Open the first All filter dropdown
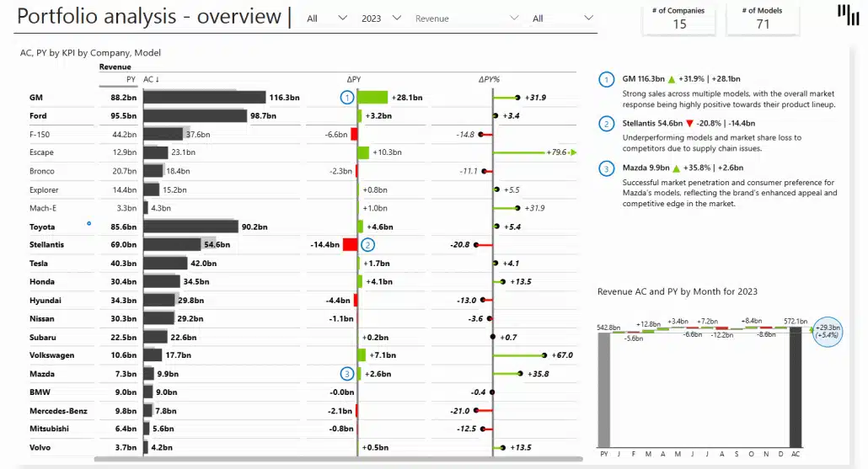868x469 pixels. pyautogui.click(x=327, y=18)
